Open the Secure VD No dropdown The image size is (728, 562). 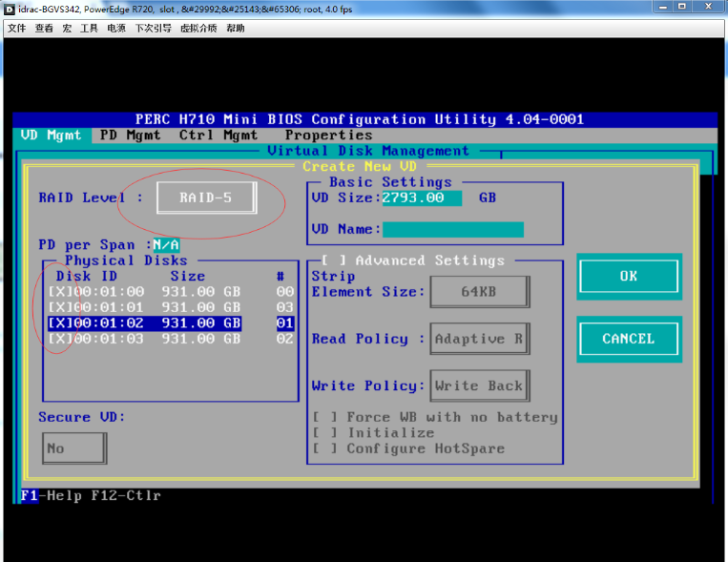tap(74, 448)
